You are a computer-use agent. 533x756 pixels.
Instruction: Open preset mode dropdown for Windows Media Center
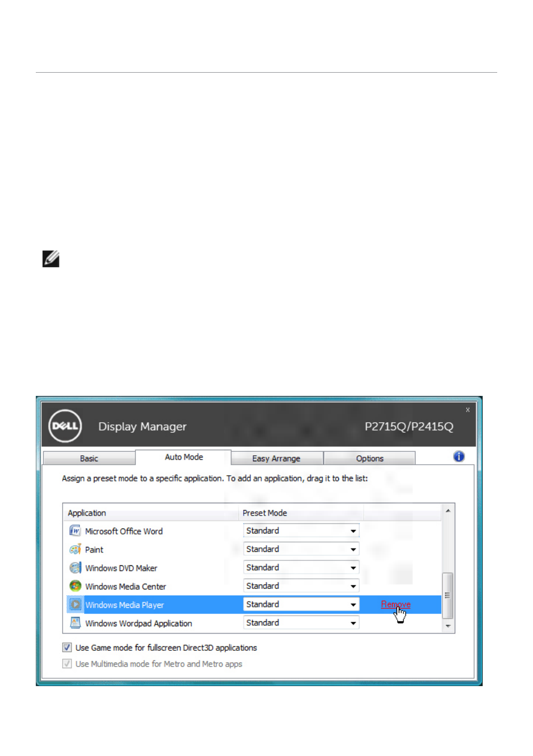point(301,586)
